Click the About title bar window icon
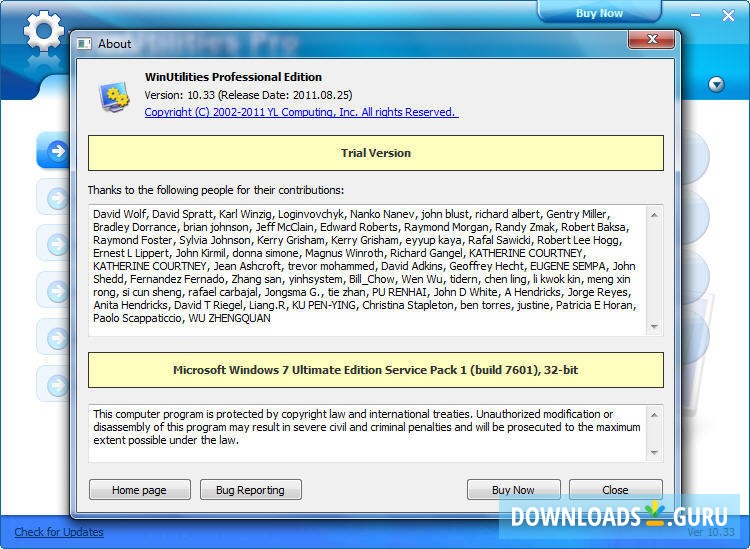This screenshot has height=549, width=750. coord(84,44)
